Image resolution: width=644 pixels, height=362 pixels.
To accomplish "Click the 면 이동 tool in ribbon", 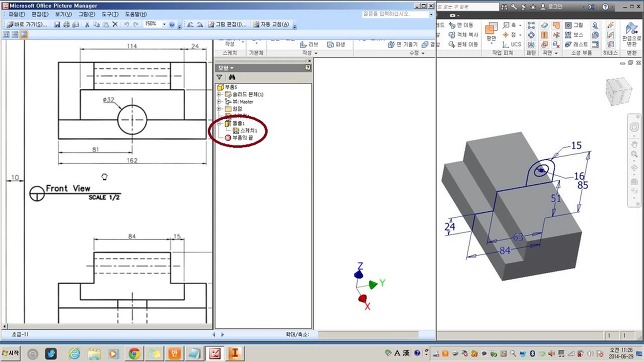I will [461, 25].
